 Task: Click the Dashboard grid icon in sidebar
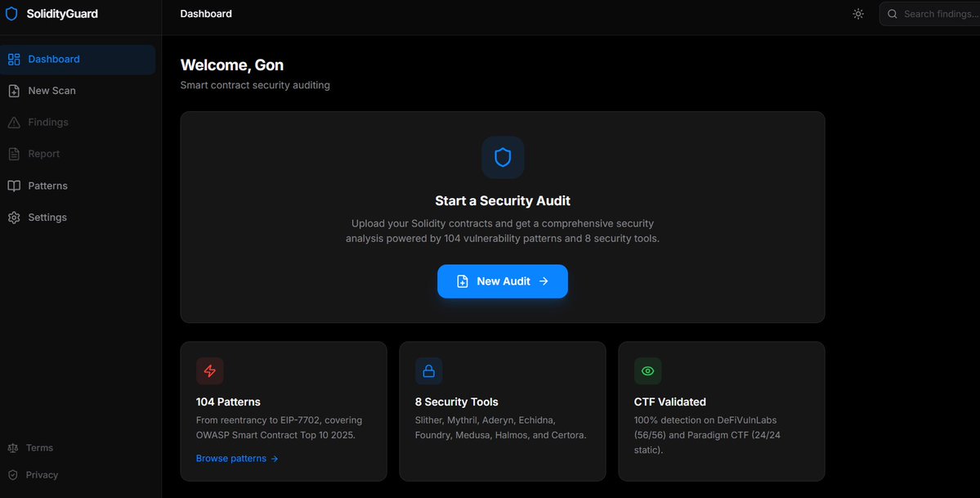(x=14, y=59)
